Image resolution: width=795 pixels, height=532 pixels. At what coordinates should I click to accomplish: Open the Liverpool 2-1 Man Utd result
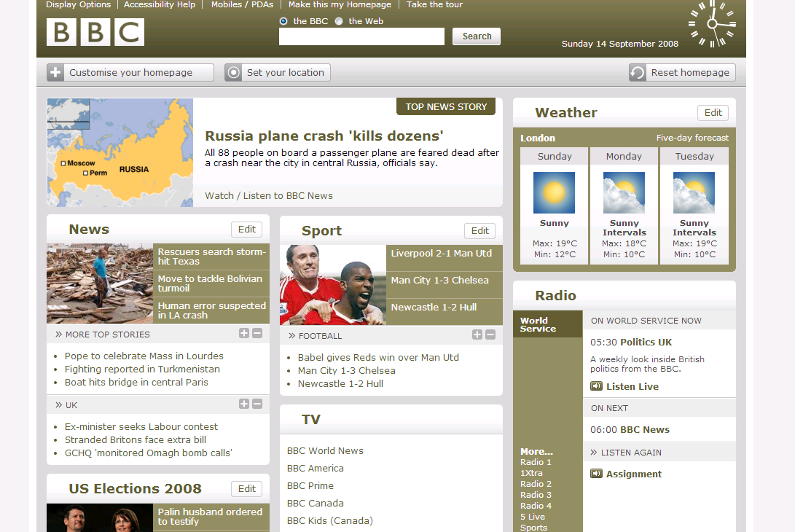[x=441, y=253]
